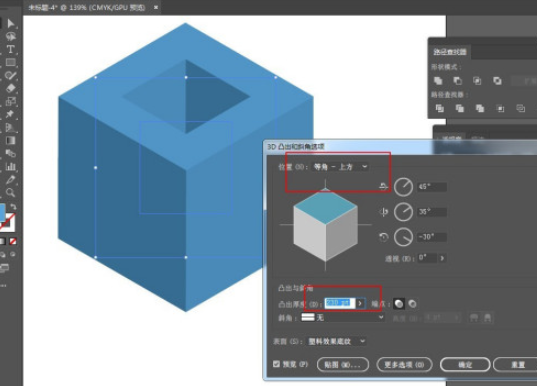Click Unite shape mode in Pathfinder
This screenshot has height=386, width=537.
pyautogui.click(x=438, y=81)
